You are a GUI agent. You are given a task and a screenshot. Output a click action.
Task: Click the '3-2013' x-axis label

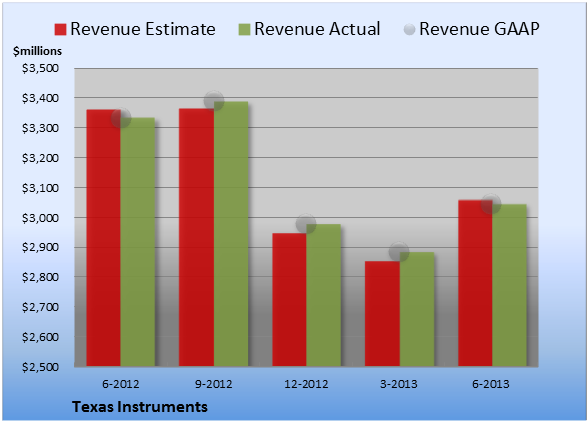pyautogui.click(x=399, y=384)
